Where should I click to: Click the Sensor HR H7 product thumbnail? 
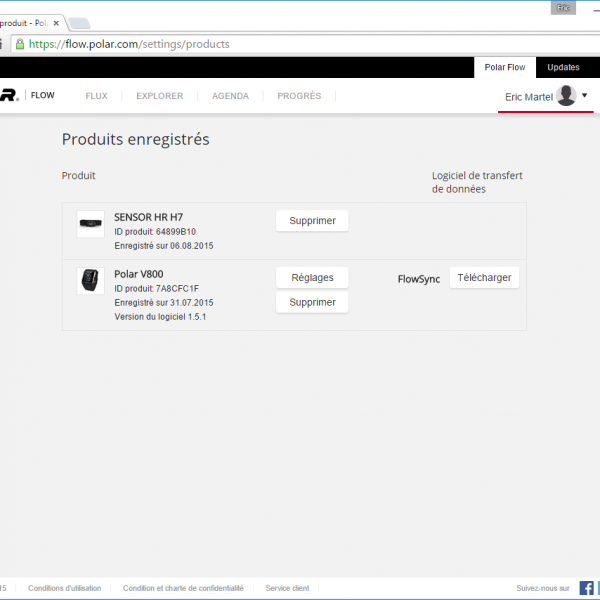click(x=91, y=225)
